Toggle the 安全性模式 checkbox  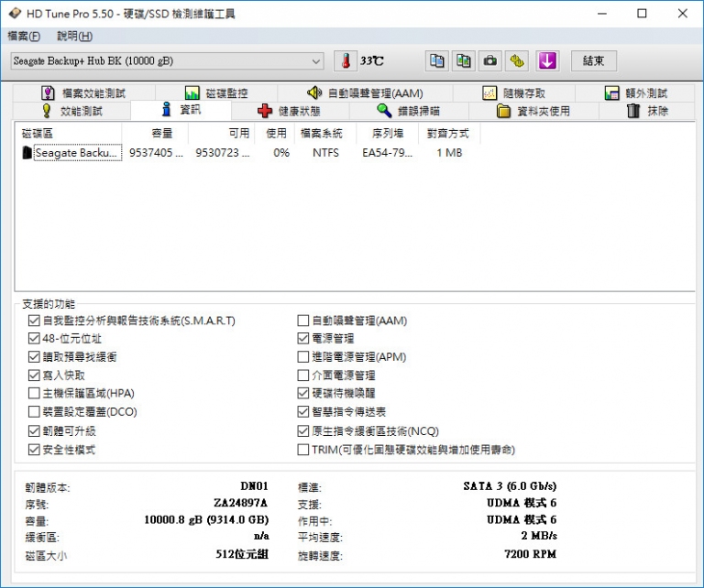coord(34,450)
